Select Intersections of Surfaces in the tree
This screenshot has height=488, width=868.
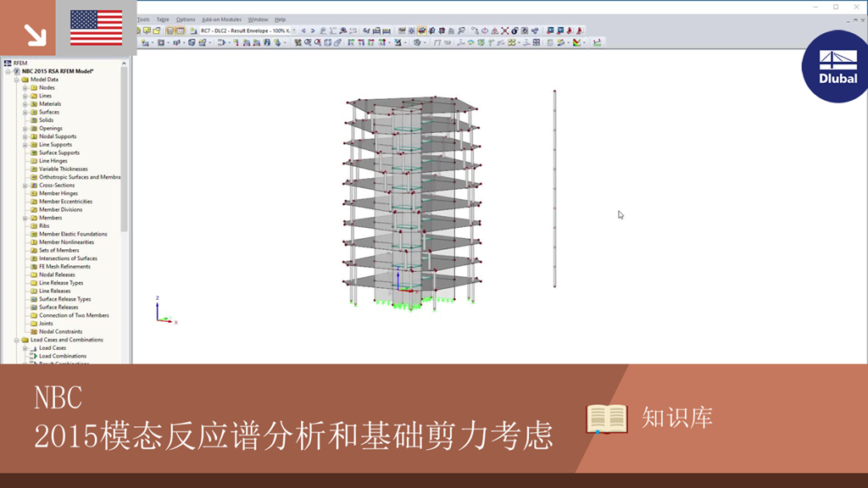(68, 258)
